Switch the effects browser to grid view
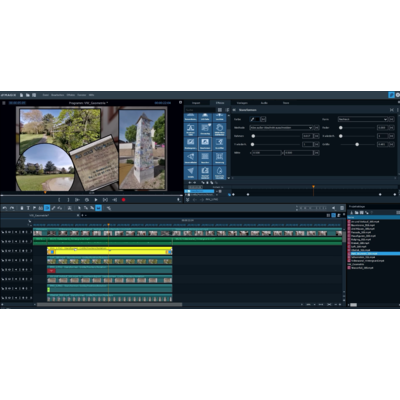The image size is (400, 400). (x=220, y=110)
